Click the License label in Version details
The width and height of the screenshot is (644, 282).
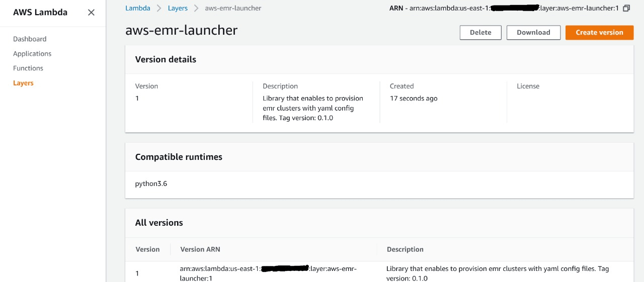(x=528, y=86)
